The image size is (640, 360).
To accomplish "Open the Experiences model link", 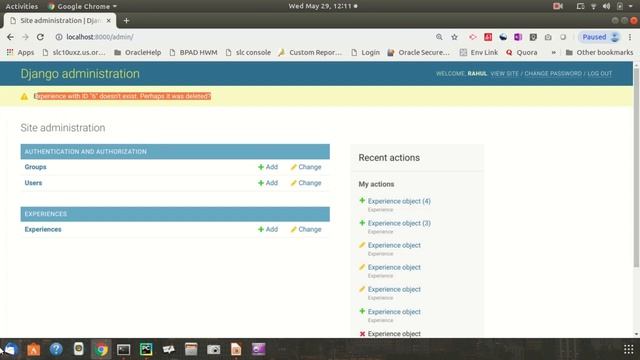I will coord(43,229).
